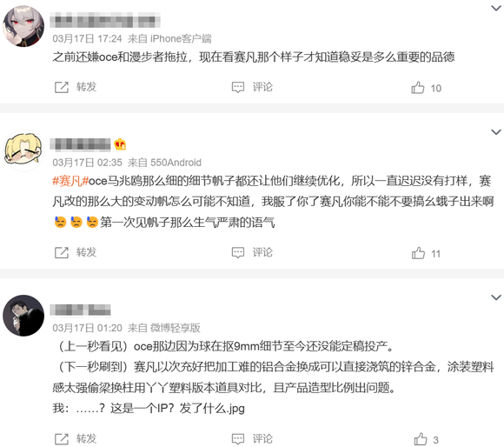This screenshot has height=447, width=504.
Task: Expand the options chevron on the third post
Action: click(496, 297)
